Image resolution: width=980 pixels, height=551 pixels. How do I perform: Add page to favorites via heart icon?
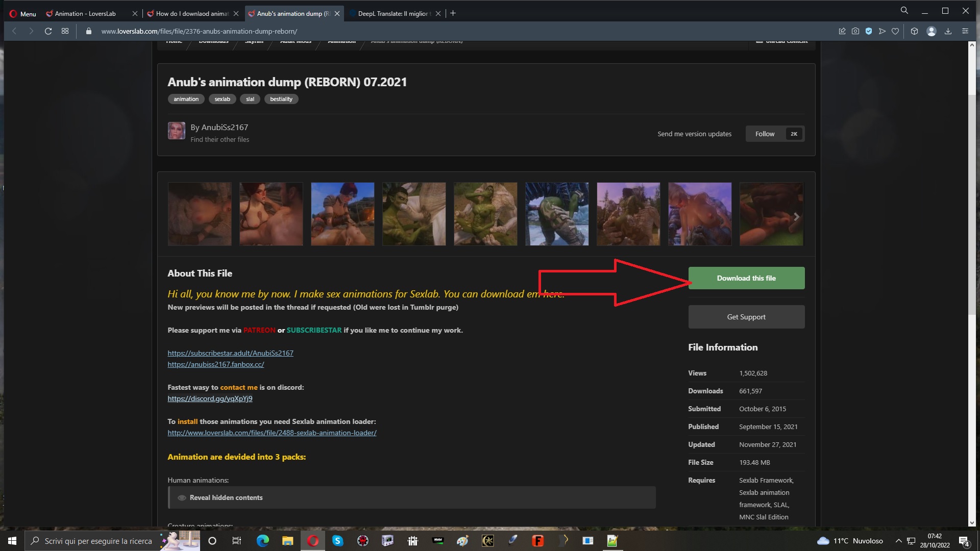(x=895, y=31)
